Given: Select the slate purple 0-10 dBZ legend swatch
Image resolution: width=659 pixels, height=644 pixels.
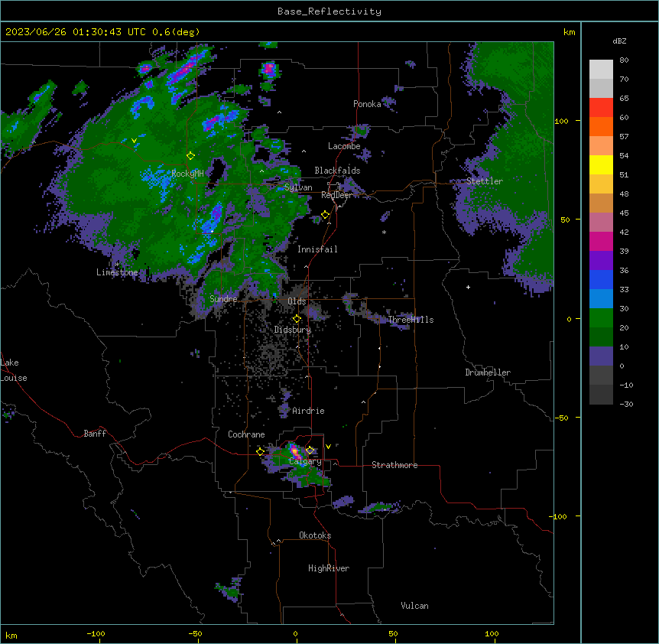Looking at the screenshot, I should point(601,356).
